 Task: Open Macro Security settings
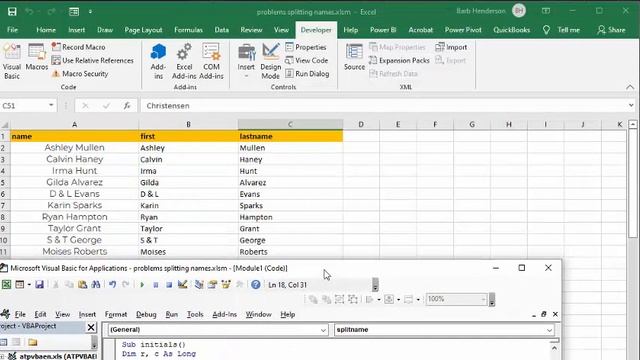(80, 74)
